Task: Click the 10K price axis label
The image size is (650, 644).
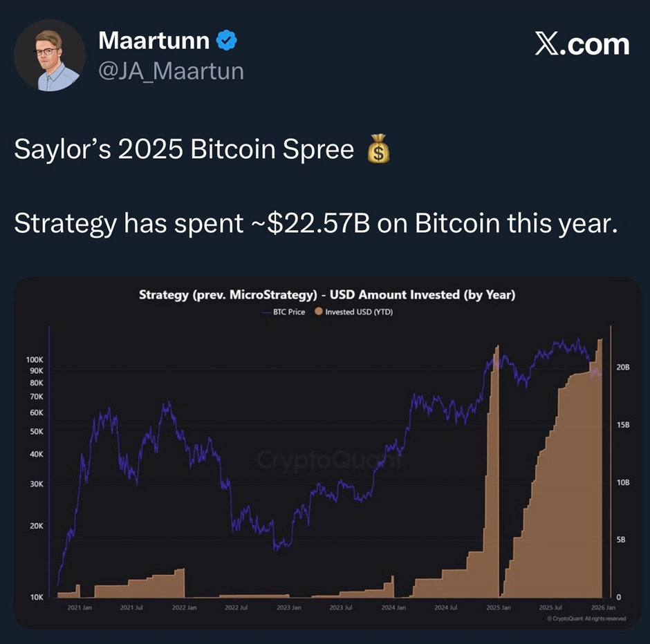Action: pos(36,597)
